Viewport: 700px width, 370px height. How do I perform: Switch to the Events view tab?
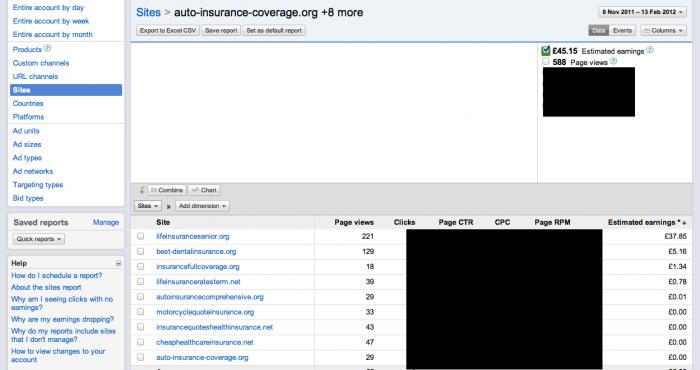point(622,30)
